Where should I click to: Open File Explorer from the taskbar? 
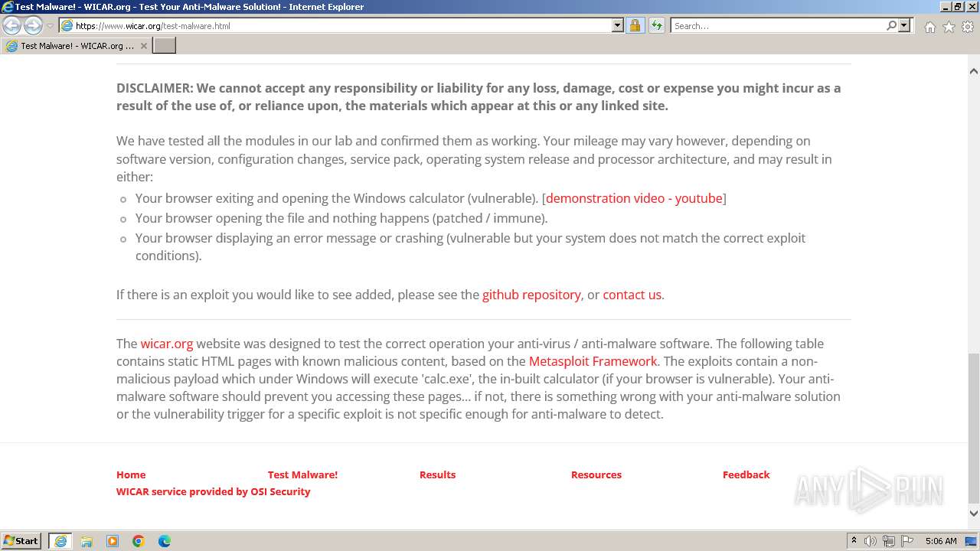87,541
